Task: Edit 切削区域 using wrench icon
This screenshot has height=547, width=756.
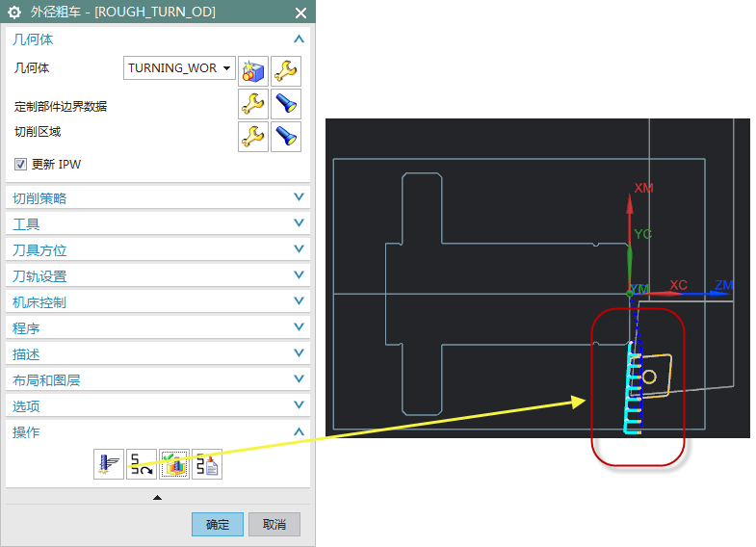Action: [253, 137]
